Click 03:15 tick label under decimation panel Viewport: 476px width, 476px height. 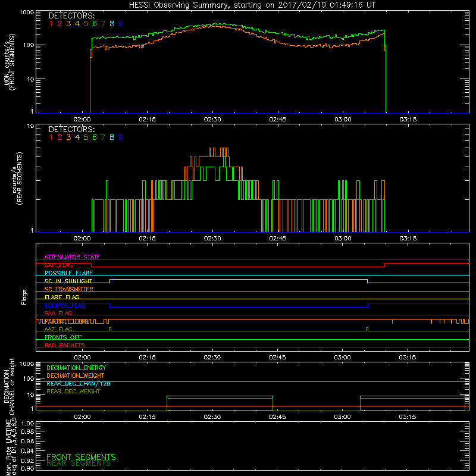tap(408, 417)
